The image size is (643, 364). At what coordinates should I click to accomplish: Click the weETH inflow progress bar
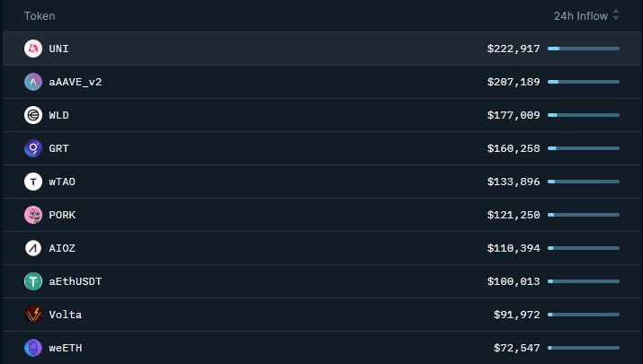click(583, 348)
